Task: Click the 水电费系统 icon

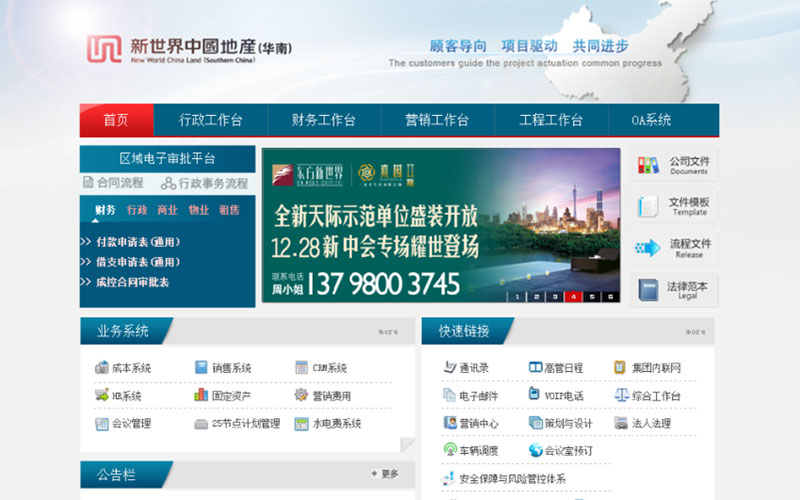Action: (302, 423)
